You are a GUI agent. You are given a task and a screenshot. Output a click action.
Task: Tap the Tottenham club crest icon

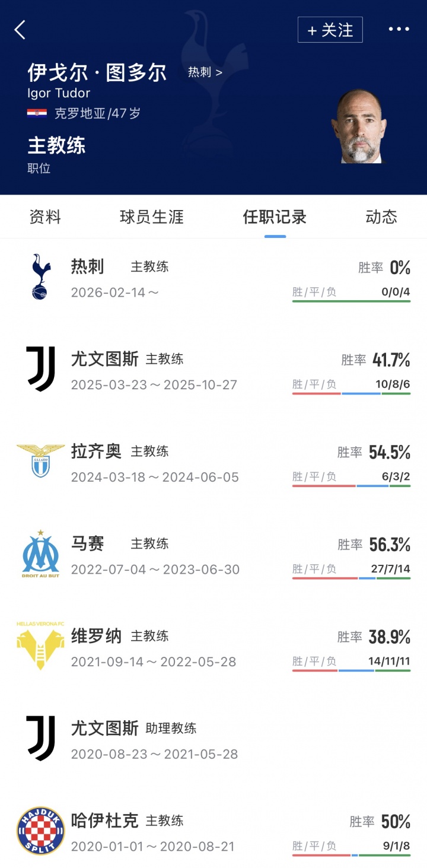tap(40, 276)
